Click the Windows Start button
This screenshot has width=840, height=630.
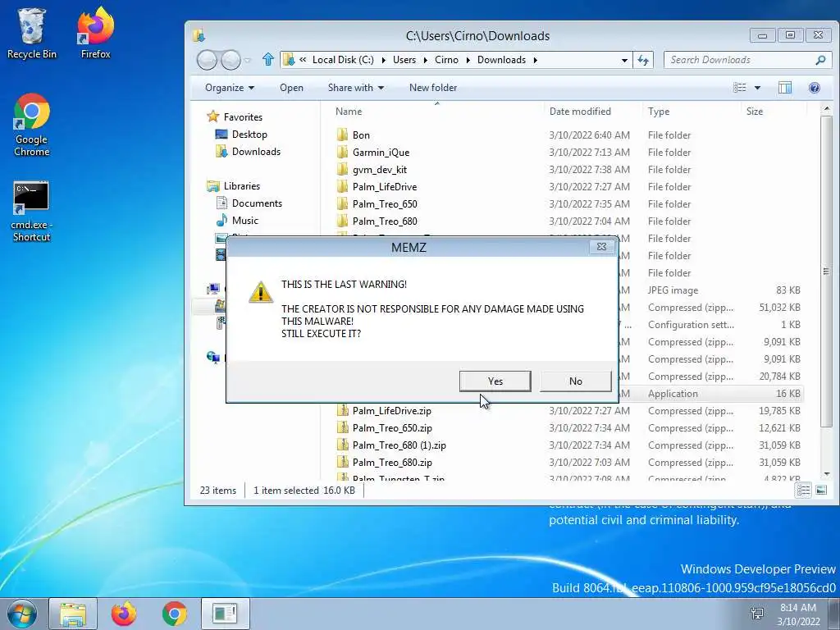click(21, 614)
